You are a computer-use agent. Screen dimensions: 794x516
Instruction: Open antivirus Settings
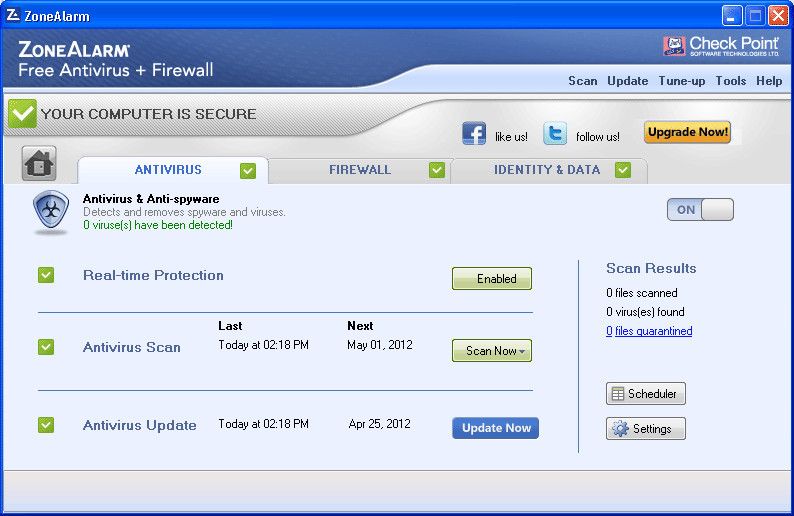click(x=646, y=428)
